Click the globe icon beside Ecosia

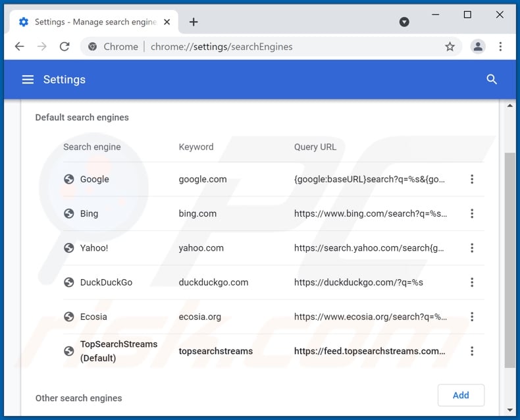tap(68, 317)
